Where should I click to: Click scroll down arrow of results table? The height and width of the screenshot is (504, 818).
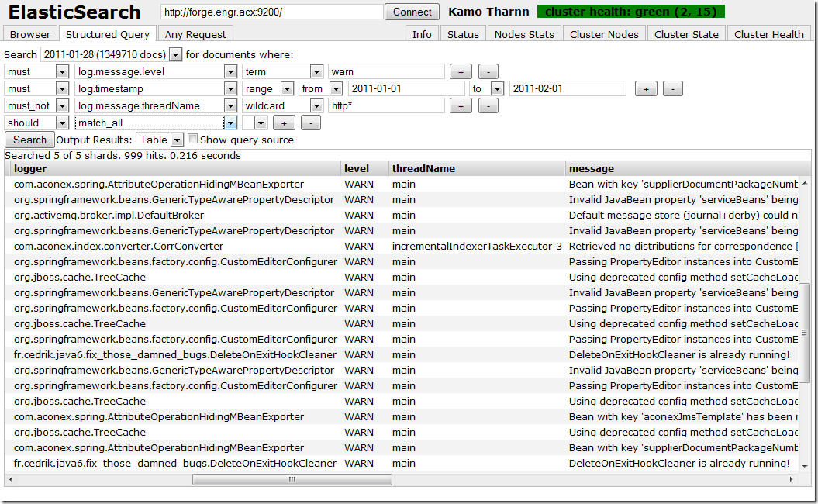(x=805, y=466)
